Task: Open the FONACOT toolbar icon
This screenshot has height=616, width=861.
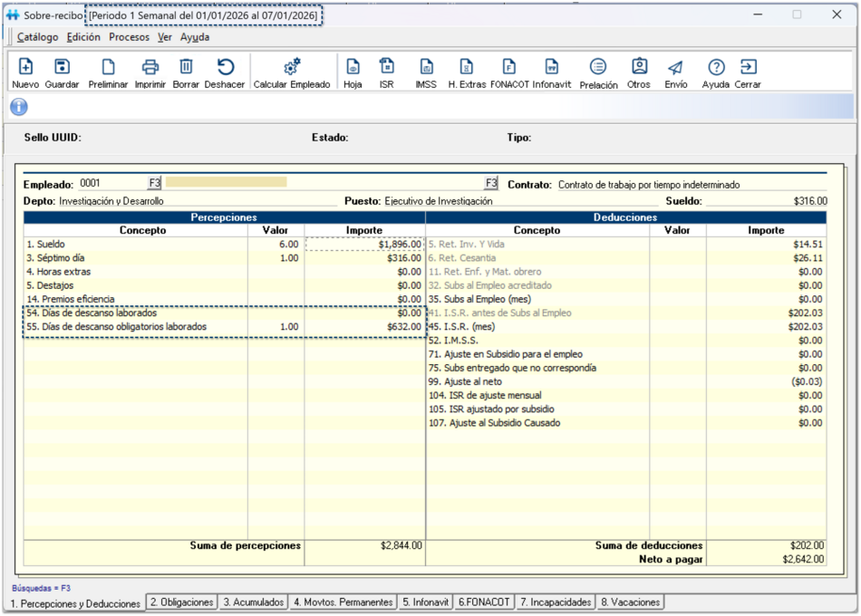Action: (x=509, y=67)
